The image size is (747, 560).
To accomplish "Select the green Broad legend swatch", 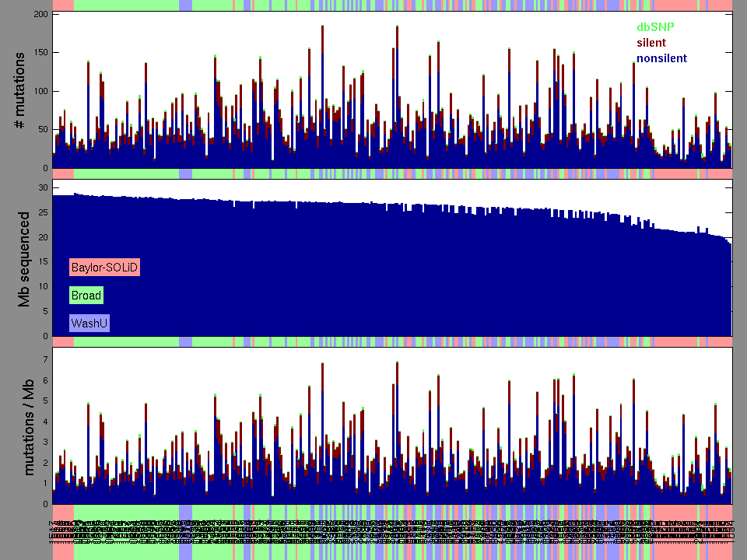I will point(86,296).
